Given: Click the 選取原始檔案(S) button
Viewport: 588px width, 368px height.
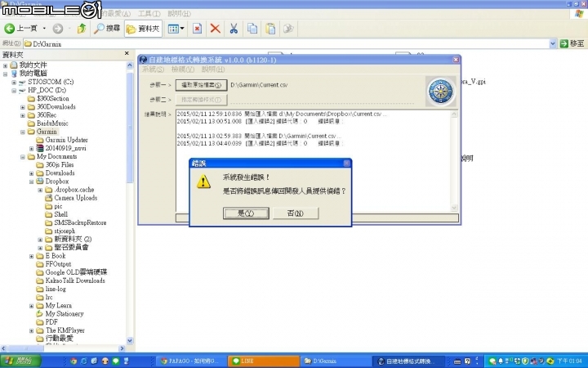Looking at the screenshot, I should (202, 85).
